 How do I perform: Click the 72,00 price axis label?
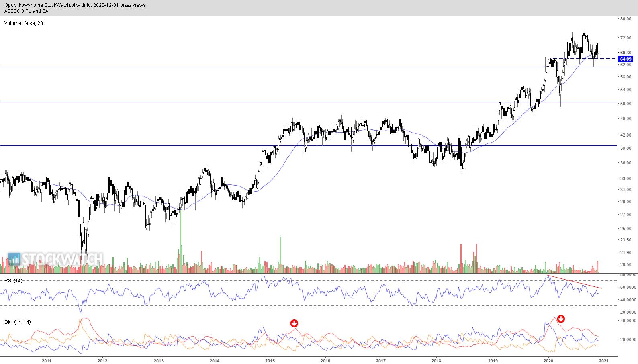point(626,38)
